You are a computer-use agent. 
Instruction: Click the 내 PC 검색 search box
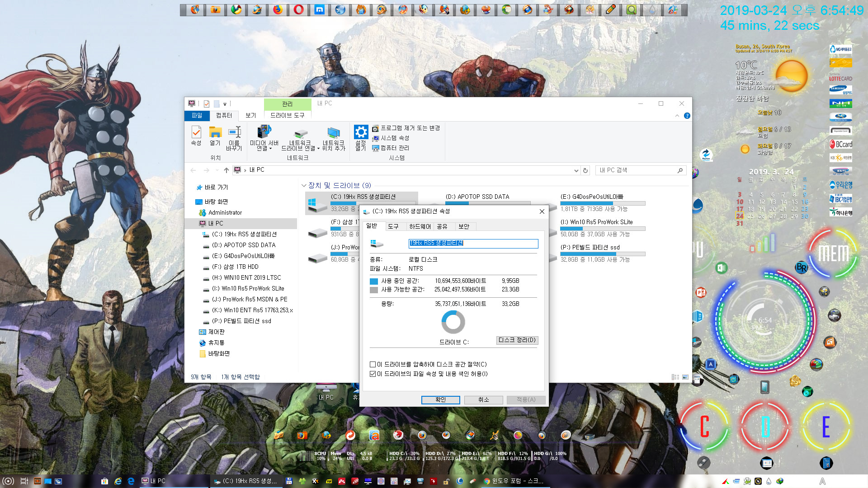coord(641,170)
